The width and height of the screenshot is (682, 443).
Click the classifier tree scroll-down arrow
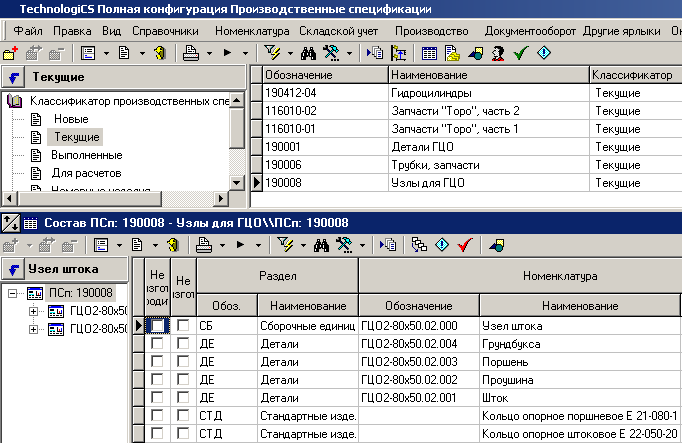[237, 183]
